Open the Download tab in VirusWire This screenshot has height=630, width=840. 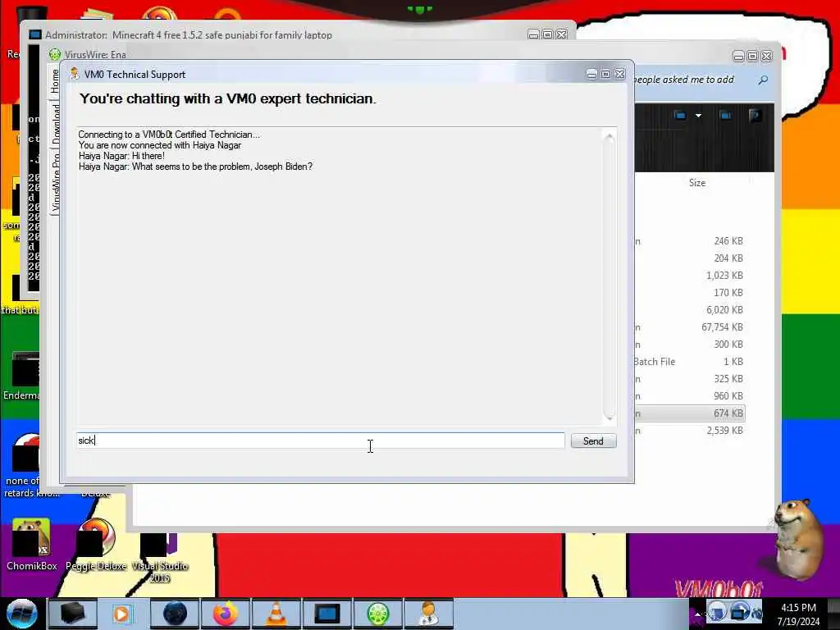click(56, 123)
